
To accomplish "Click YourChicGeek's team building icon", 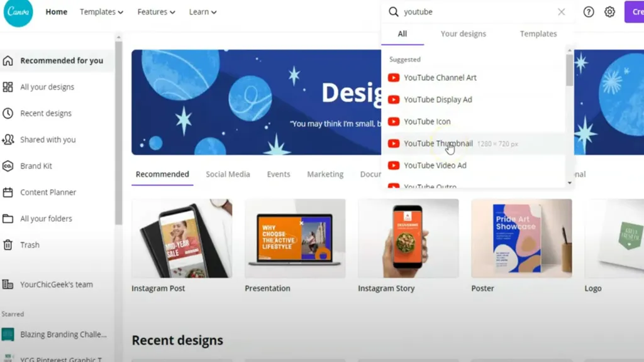I will tap(8, 284).
